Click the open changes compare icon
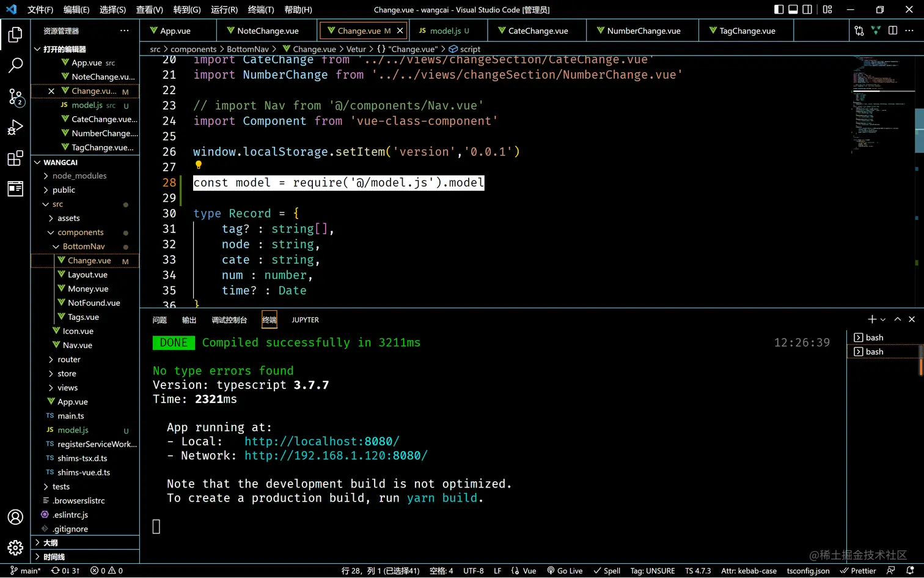The width and height of the screenshot is (924, 578). click(859, 31)
